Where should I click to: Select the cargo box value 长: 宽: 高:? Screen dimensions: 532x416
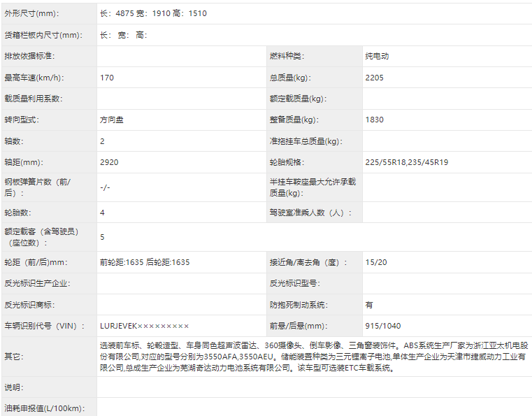pyautogui.click(x=124, y=35)
